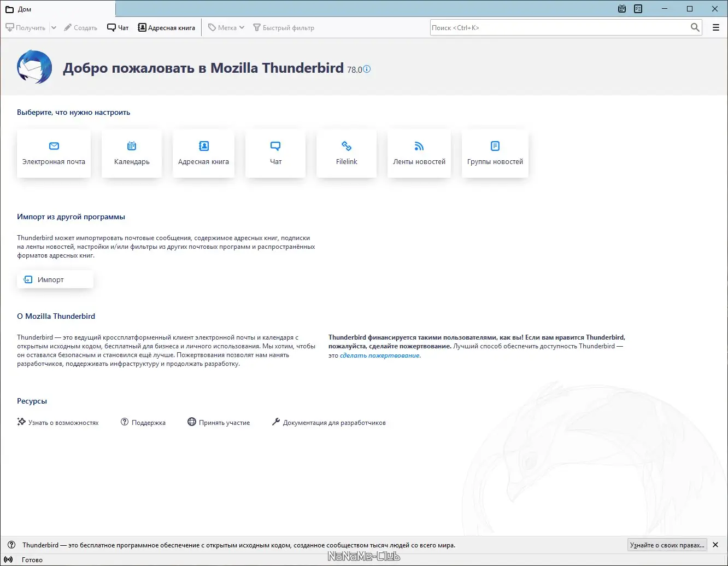Open the Календарь setup tile
This screenshot has width=728, height=566.
click(131, 153)
